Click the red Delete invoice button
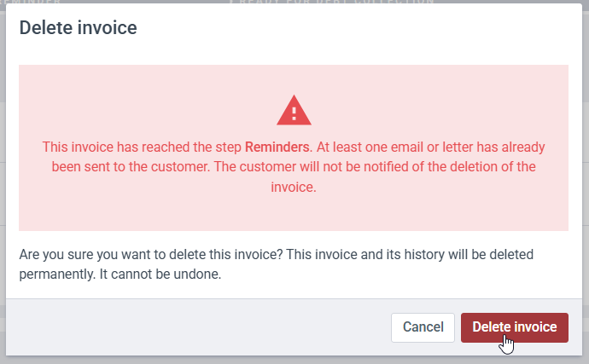589x364 pixels. [514, 327]
